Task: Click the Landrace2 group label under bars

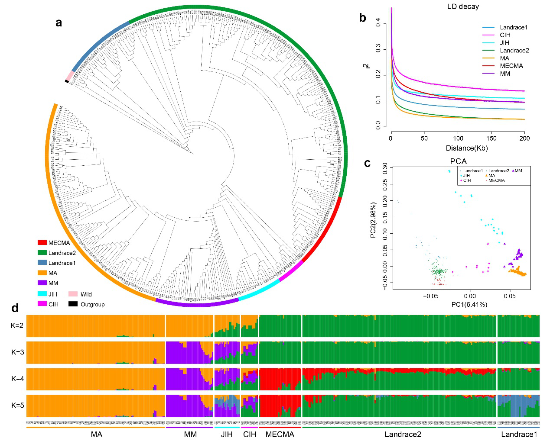Action: 402,434
